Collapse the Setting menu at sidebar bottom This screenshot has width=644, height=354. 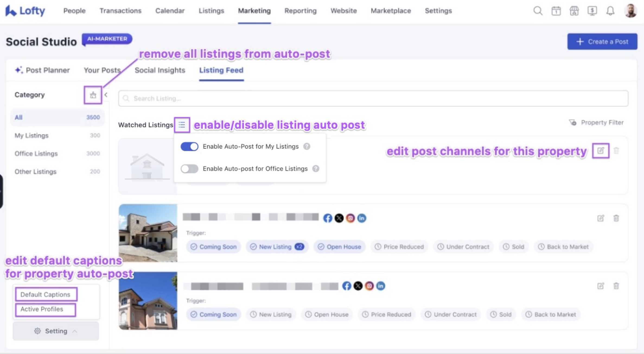coord(56,331)
